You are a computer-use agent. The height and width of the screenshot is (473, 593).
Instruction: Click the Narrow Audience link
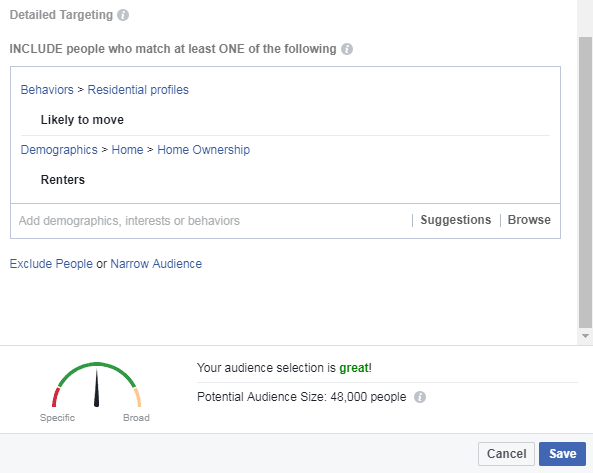[156, 264]
